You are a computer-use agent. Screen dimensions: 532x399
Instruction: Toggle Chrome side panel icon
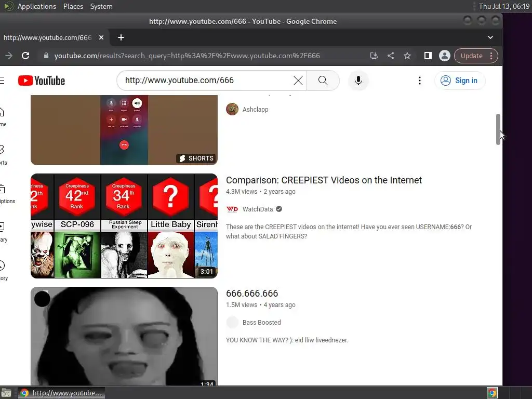pos(428,56)
